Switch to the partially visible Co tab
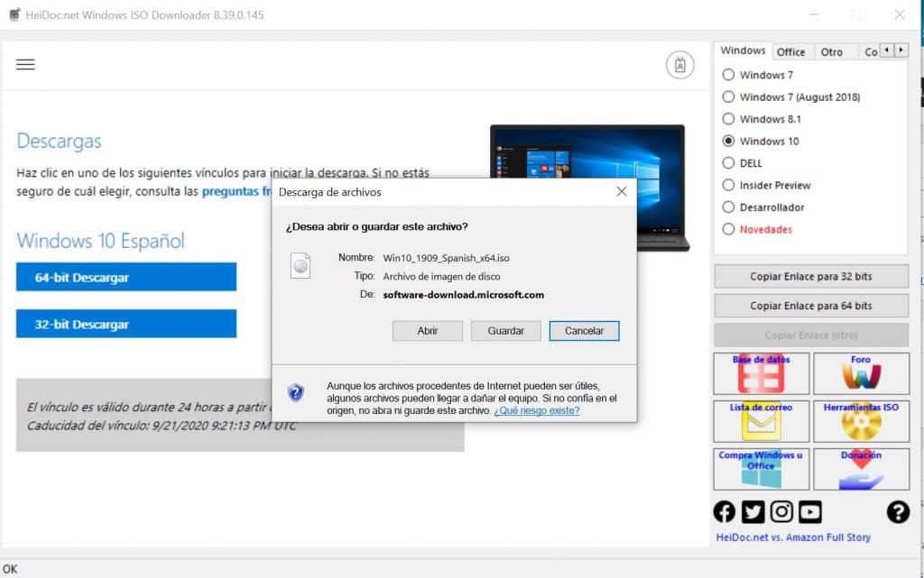The image size is (924, 578). (871, 51)
